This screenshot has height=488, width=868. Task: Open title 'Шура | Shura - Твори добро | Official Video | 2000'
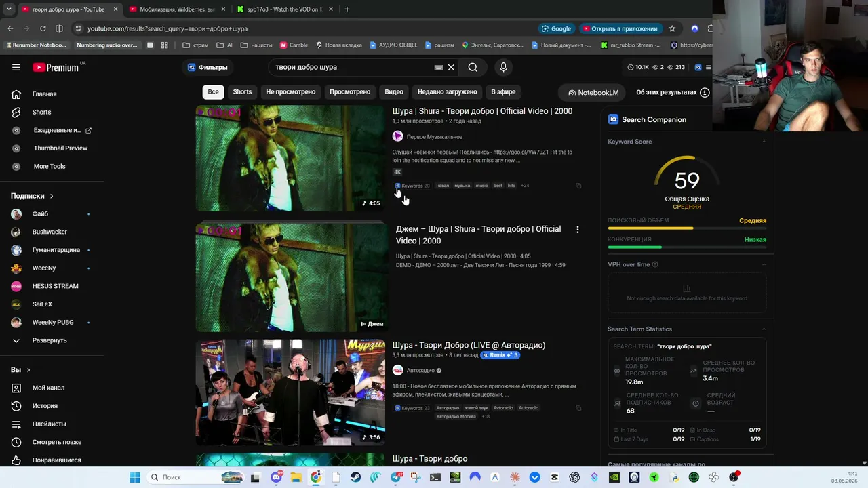[x=482, y=111]
